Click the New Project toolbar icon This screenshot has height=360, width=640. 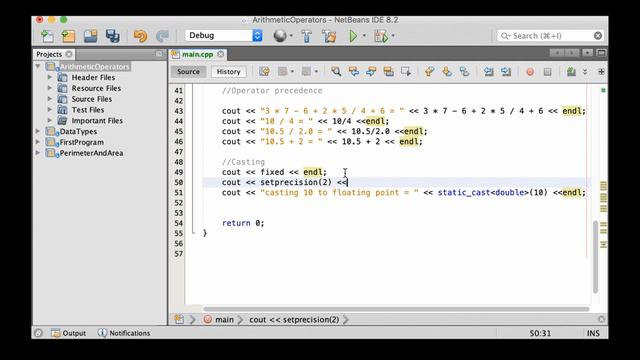click(68, 36)
